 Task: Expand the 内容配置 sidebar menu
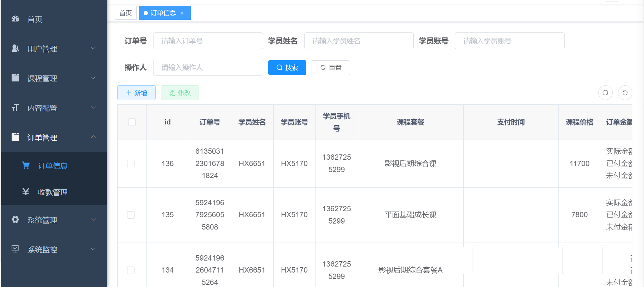pos(54,108)
